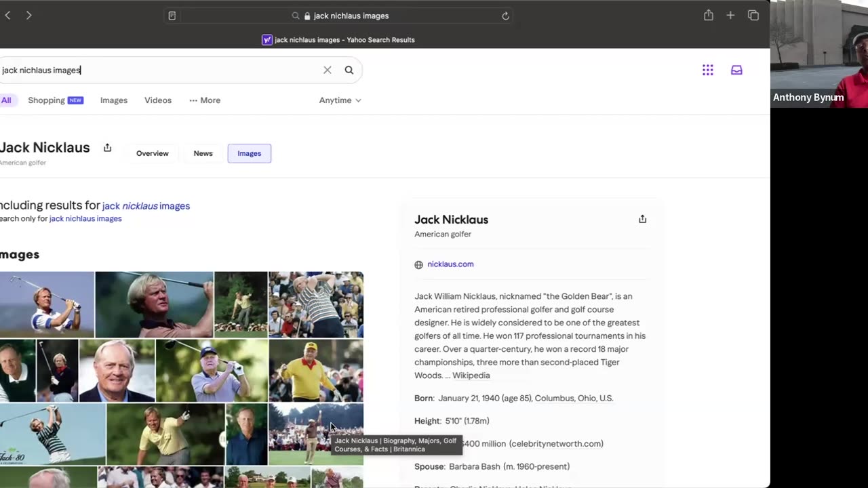The width and height of the screenshot is (868, 488).
Task: Open the striped shirt golfer with crowd image
Action: 316,304
